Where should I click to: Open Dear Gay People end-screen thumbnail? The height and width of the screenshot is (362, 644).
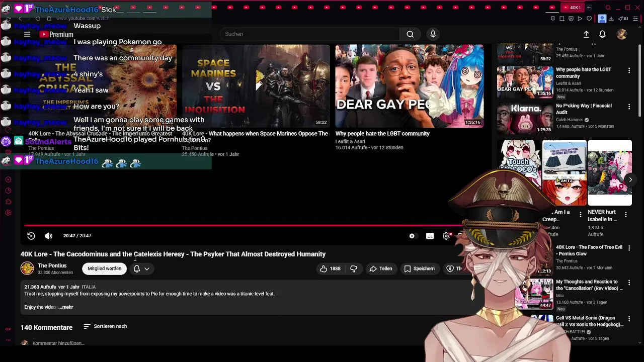[410, 86]
